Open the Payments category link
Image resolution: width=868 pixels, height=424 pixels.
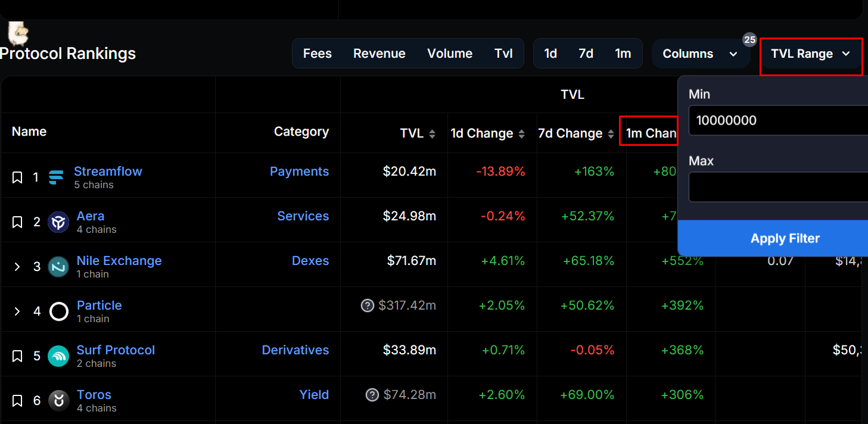[x=300, y=171]
